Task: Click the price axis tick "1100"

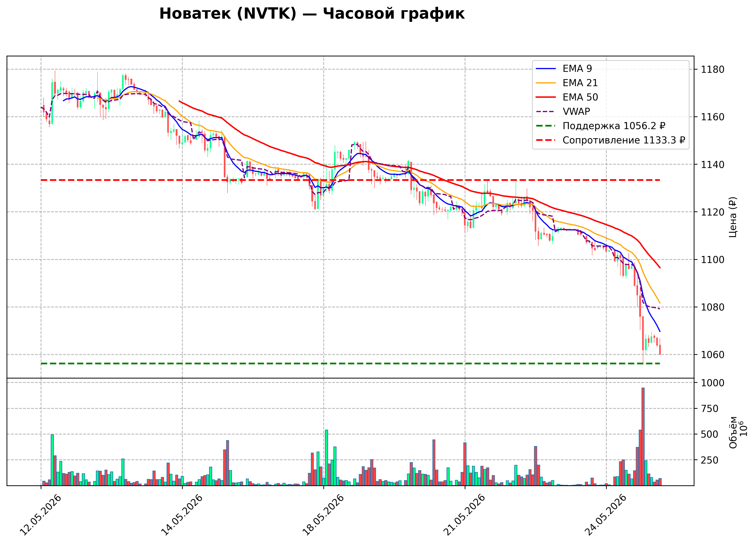Action: (713, 260)
